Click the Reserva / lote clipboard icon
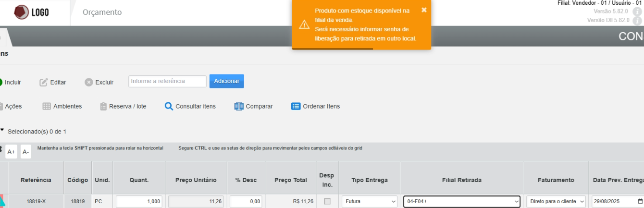This screenshot has width=644, height=208. (103, 106)
